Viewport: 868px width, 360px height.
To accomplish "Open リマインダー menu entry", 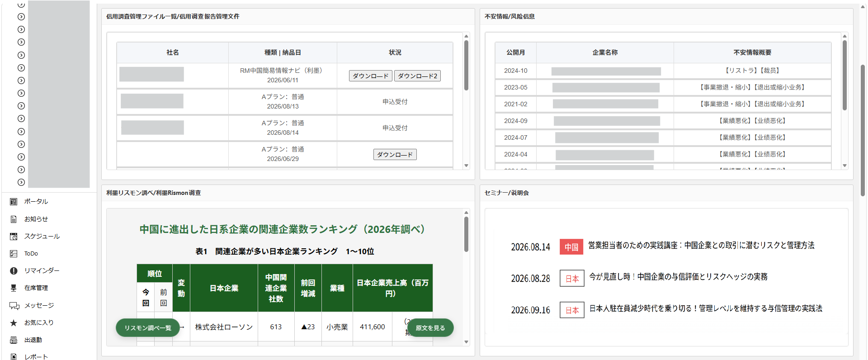I will (x=42, y=271).
